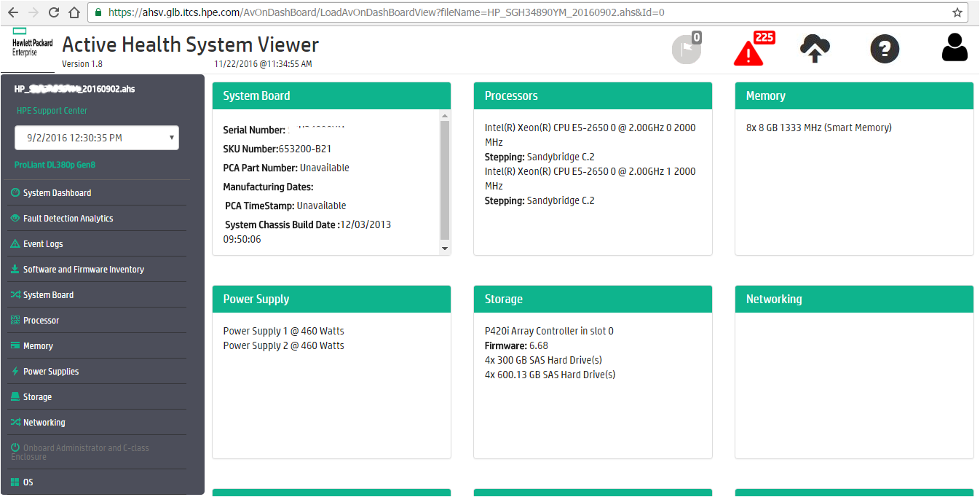Click the browser back arrow
This screenshot has width=980, height=497.
click(x=13, y=12)
